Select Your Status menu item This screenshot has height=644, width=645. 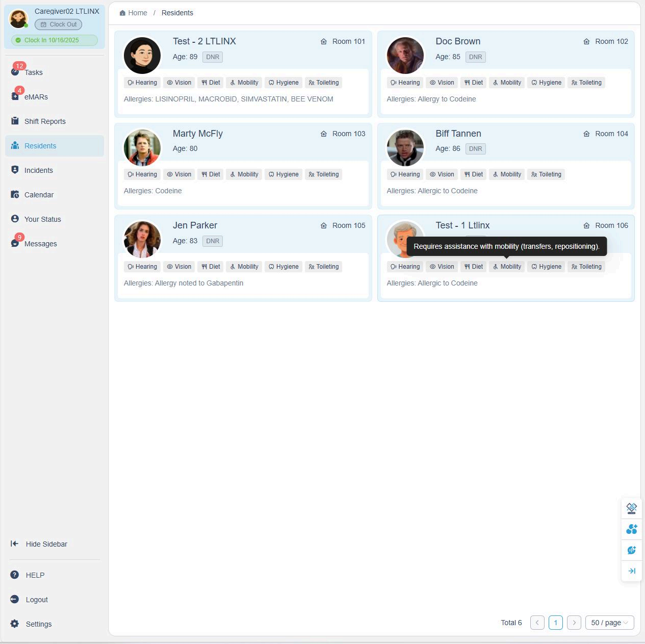(x=42, y=219)
